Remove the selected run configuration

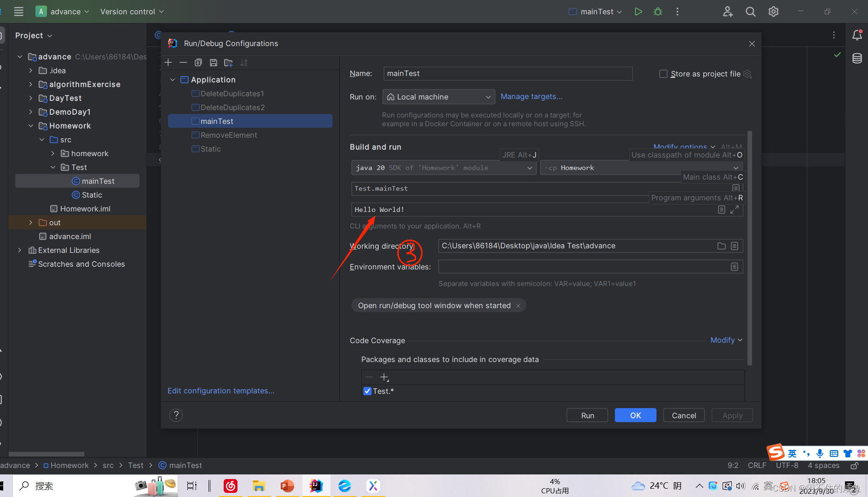(183, 62)
